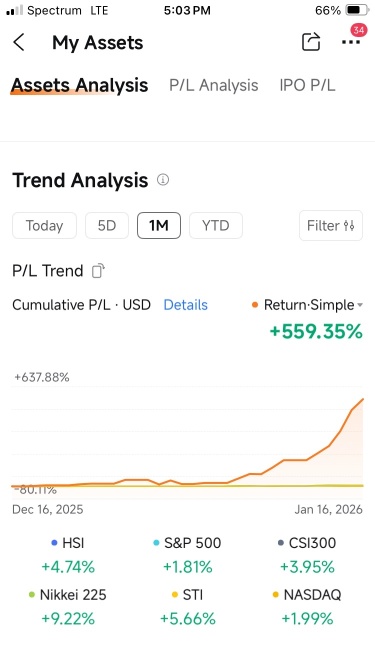Tap the P/L Trend copy icon
Image resolution: width=375 pixels, height=667 pixels.
(98, 271)
